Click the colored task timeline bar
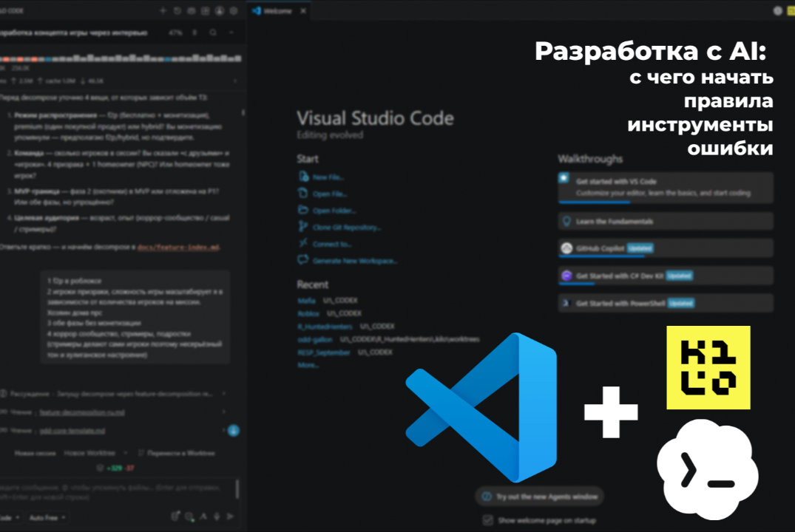Viewport: 795px width, 532px height. pyautogui.click(x=120, y=59)
